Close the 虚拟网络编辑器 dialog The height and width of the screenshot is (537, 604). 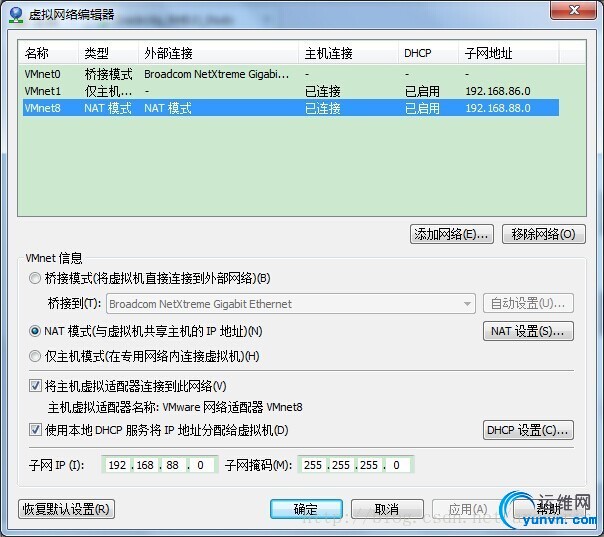click(x=574, y=10)
